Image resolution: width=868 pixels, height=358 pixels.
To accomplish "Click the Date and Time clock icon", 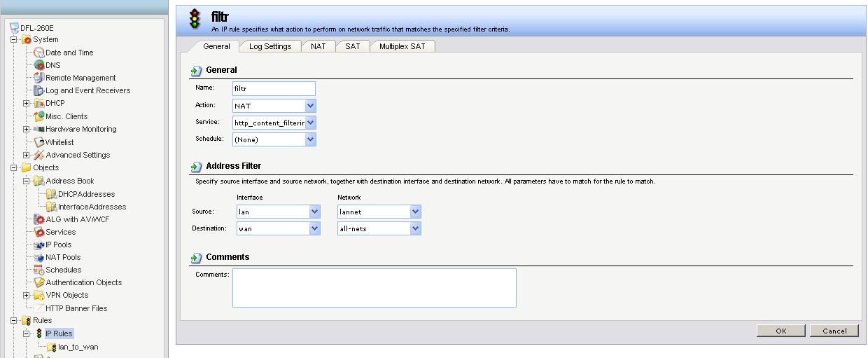I will pos(39,53).
